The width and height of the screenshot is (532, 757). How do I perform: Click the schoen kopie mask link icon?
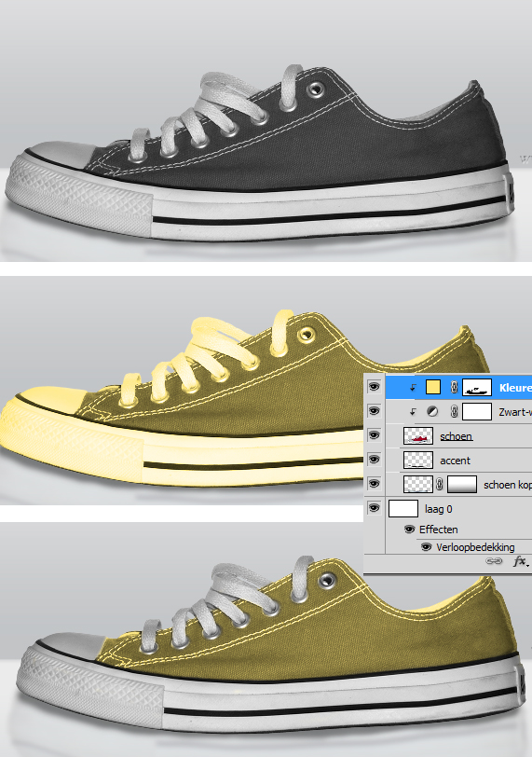click(x=440, y=484)
